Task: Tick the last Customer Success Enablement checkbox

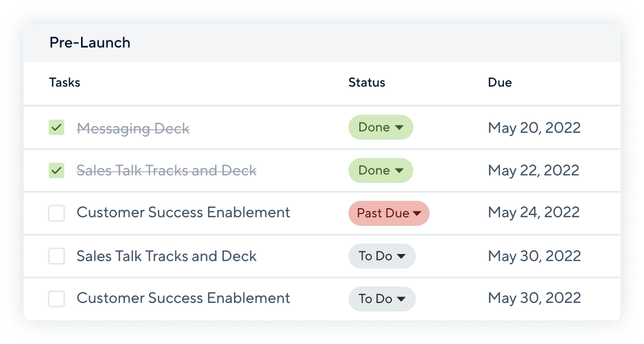Action: (57, 299)
